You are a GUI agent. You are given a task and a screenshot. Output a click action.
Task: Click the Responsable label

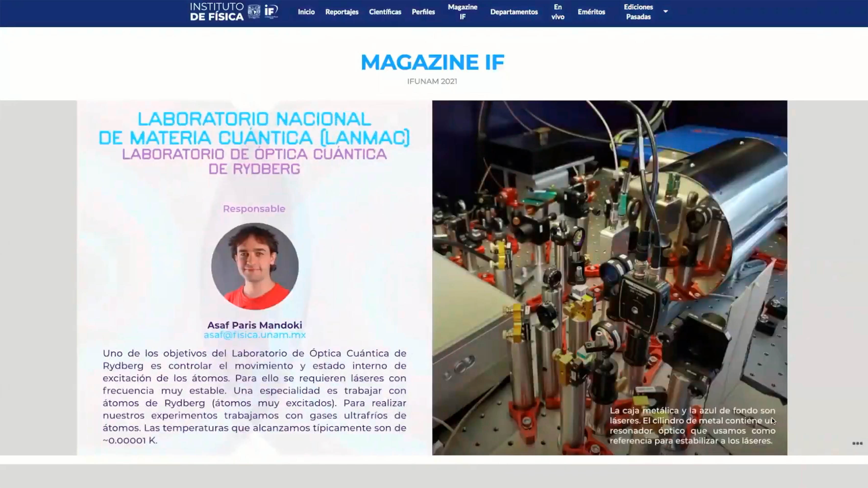click(254, 209)
